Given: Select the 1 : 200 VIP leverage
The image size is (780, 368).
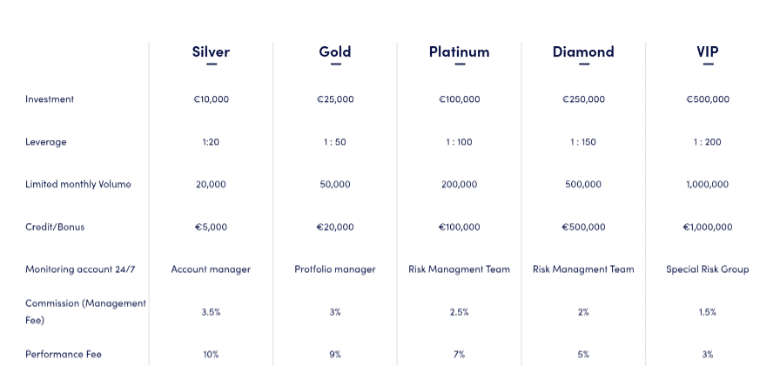Looking at the screenshot, I should 707,142.
